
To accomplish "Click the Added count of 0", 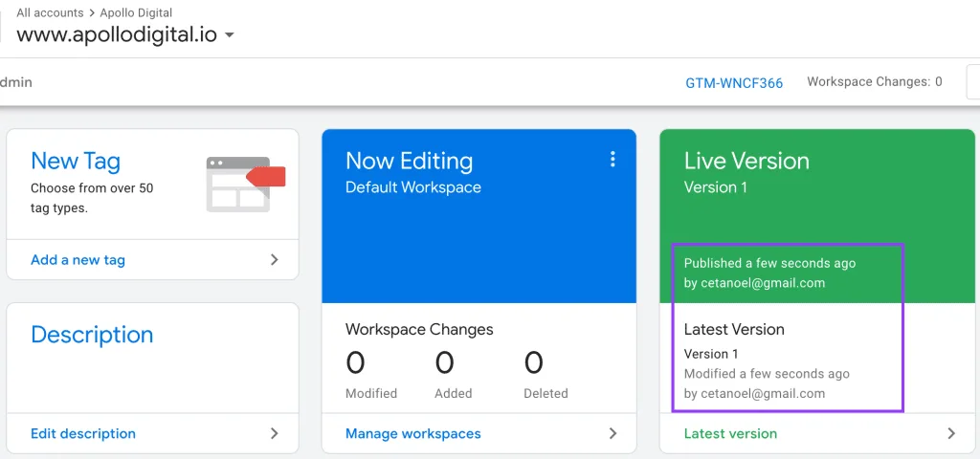I will click(x=444, y=362).
